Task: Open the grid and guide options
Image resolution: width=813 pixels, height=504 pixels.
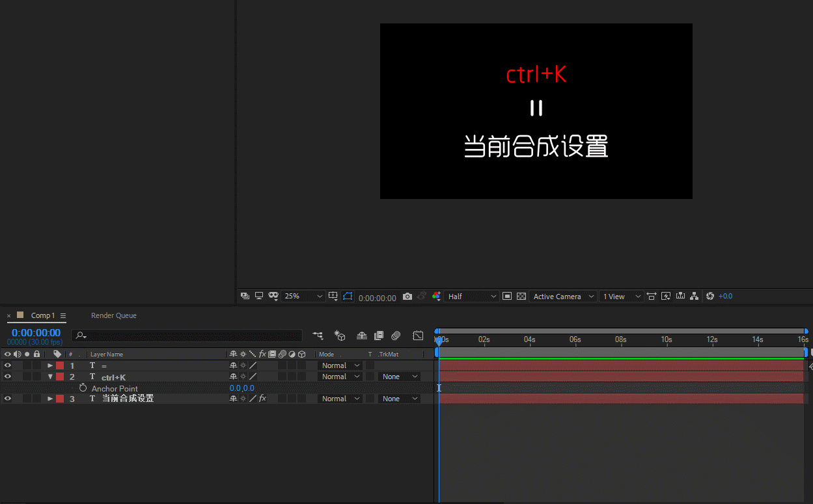Action: pyautogui.click(x=333, y=296)
